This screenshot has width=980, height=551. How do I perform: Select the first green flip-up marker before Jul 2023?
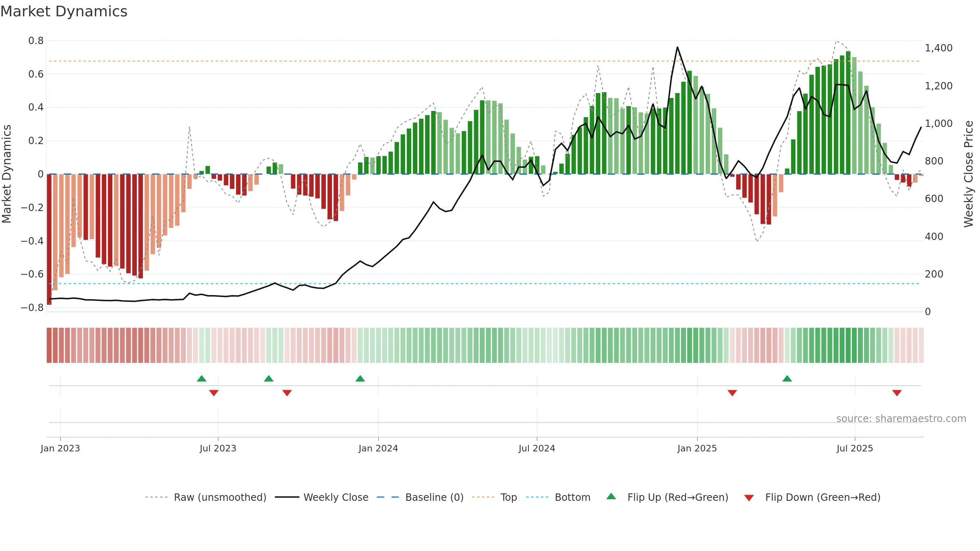click(x=202, y=378)
